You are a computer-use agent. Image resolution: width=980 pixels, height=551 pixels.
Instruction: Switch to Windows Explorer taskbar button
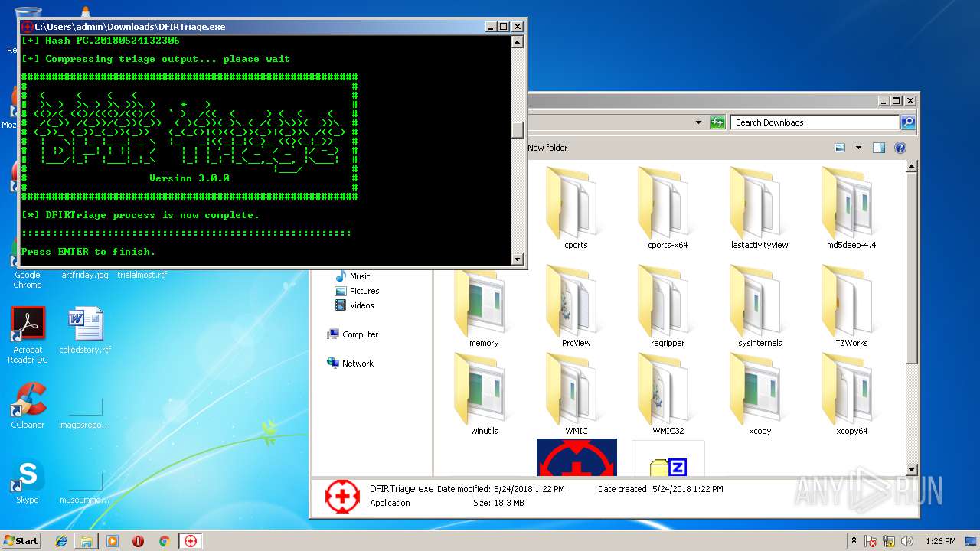tap(87, 541)
